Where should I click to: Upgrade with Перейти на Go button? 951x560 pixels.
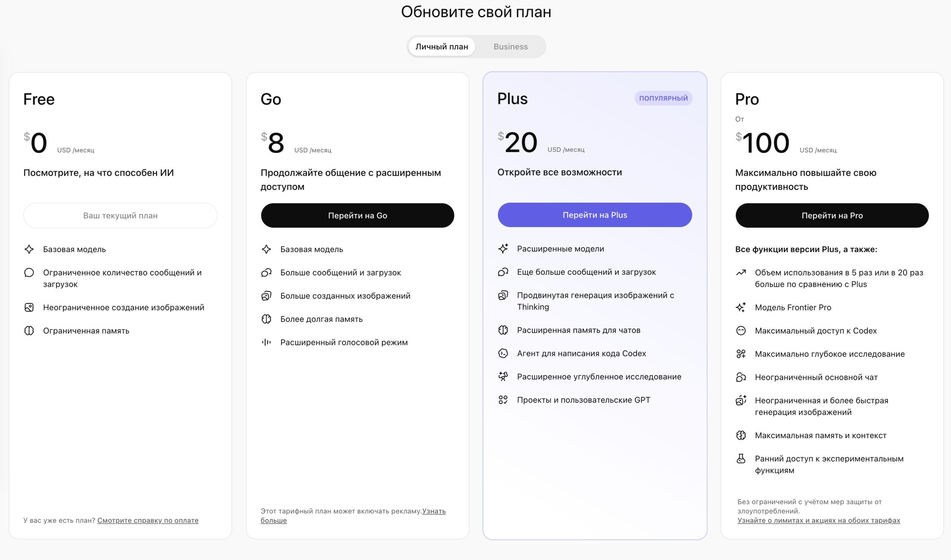point(357,215)
